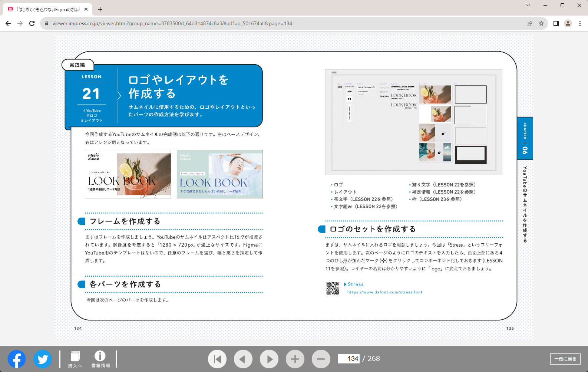
Task: Click the arranged blue LOOK BOOK thumbnail
Action: [220, 174]
